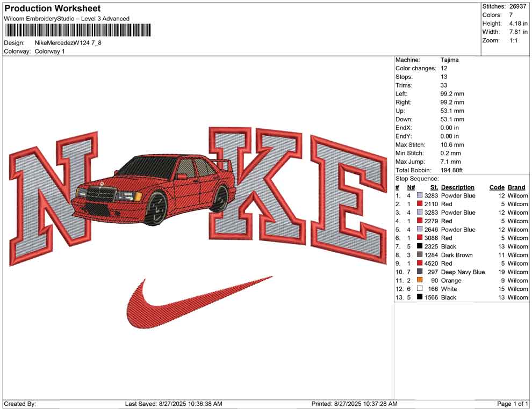Click the Width value 7.81 in
The image size is (532, 409).
[x=518, y=32]
